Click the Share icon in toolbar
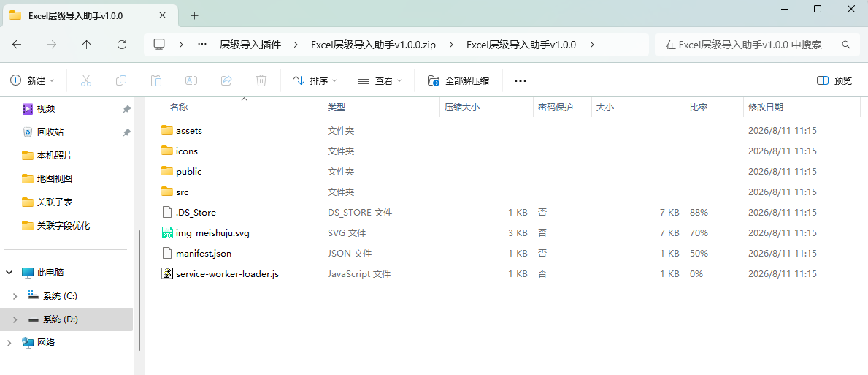The height and width of the screenshot is (375, 868). [226, 80]
